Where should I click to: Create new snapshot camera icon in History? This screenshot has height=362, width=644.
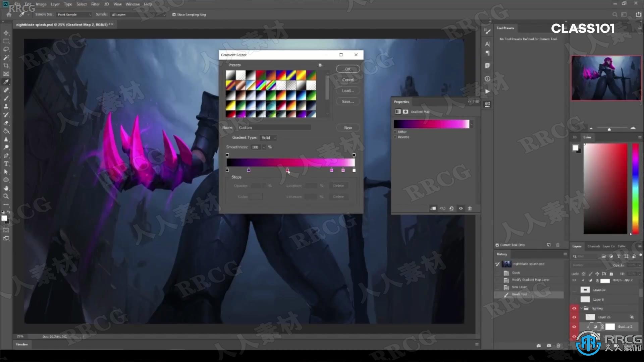549,346
